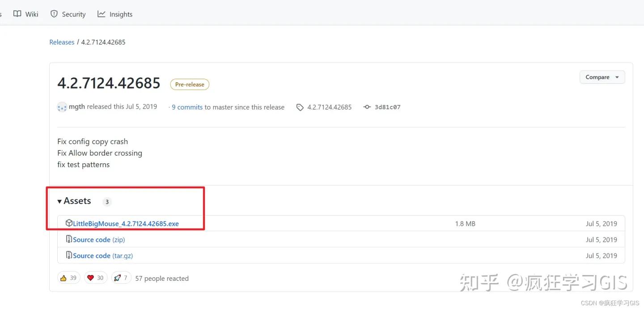Navigate to the Releases breadcrumb link
Image resolution: width=644 pixels, height=309 pixels.
62,42
